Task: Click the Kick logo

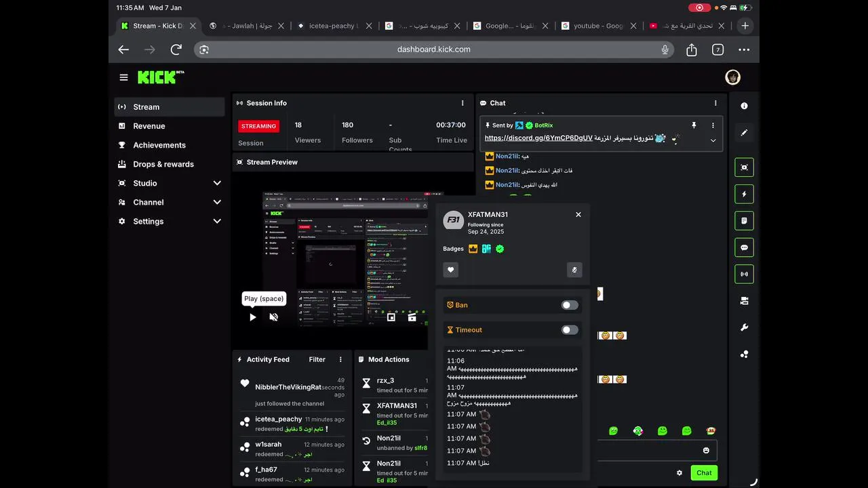Action: (161, 77)
